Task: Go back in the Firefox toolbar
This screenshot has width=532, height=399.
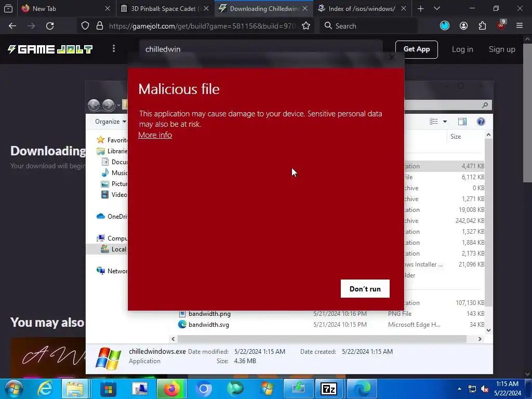Action: (x=12, y=26)
